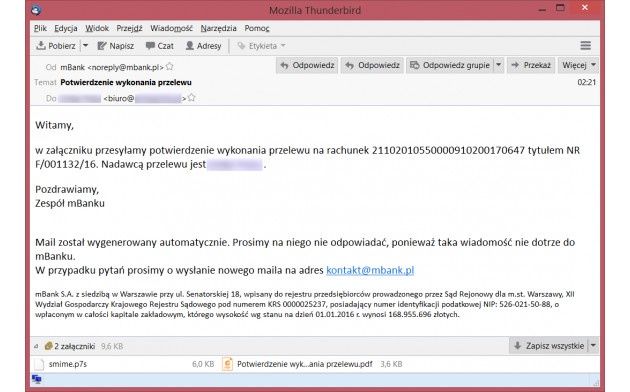Expand the Odpowiedz grupie dropdown arrow
Screen dimensions: 630x392
[x=499, y=65]
